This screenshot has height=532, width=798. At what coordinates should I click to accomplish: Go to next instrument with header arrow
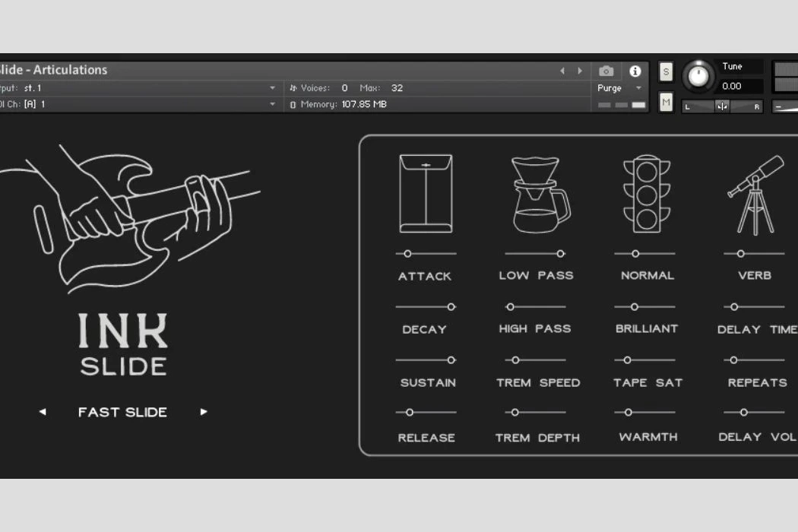click(x=580, y=71)
